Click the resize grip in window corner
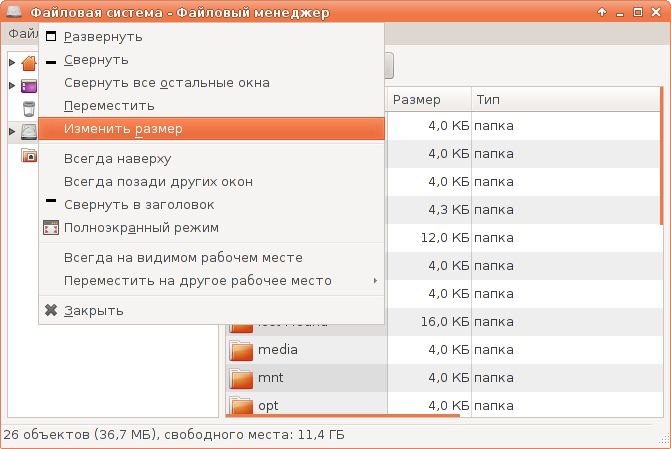This screenshot has height=449, width=671. [665, 438]
